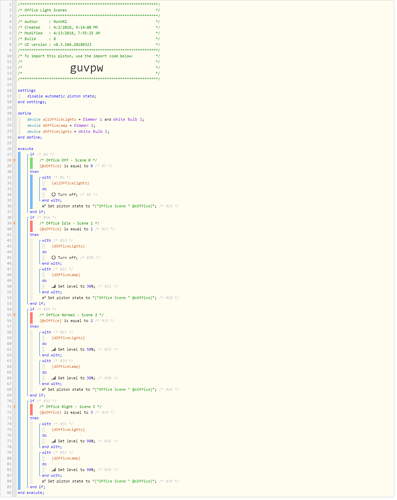Click the execute keyword
Viewport: 397px width, 500px height.
(26, 149)
